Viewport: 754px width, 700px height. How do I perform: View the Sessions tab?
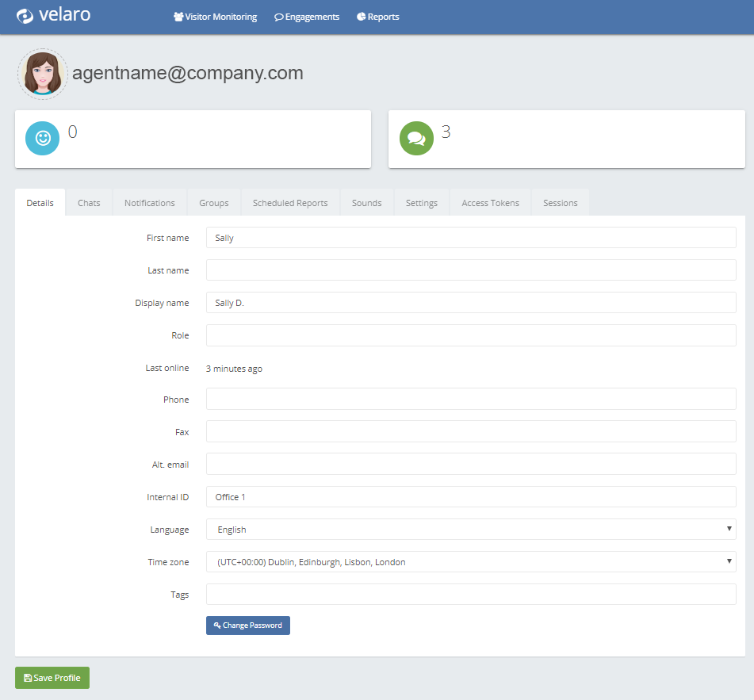pos(560,203)
